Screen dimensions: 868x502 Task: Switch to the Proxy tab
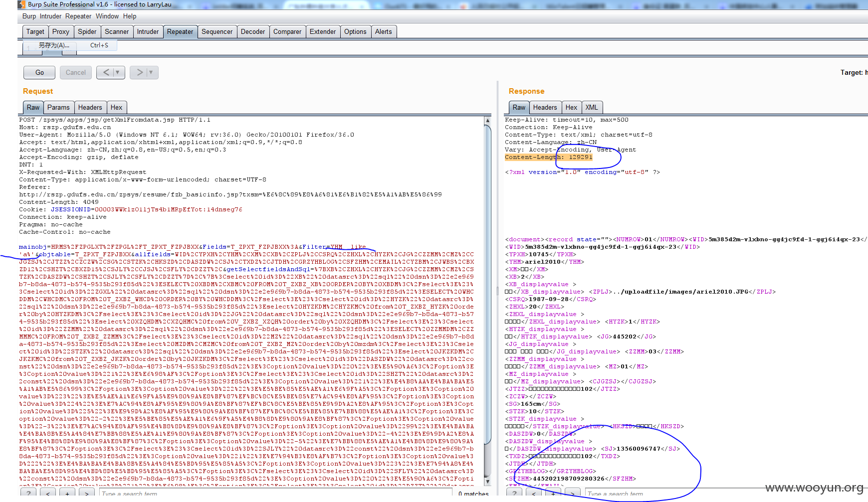click(x=61, y=31)
